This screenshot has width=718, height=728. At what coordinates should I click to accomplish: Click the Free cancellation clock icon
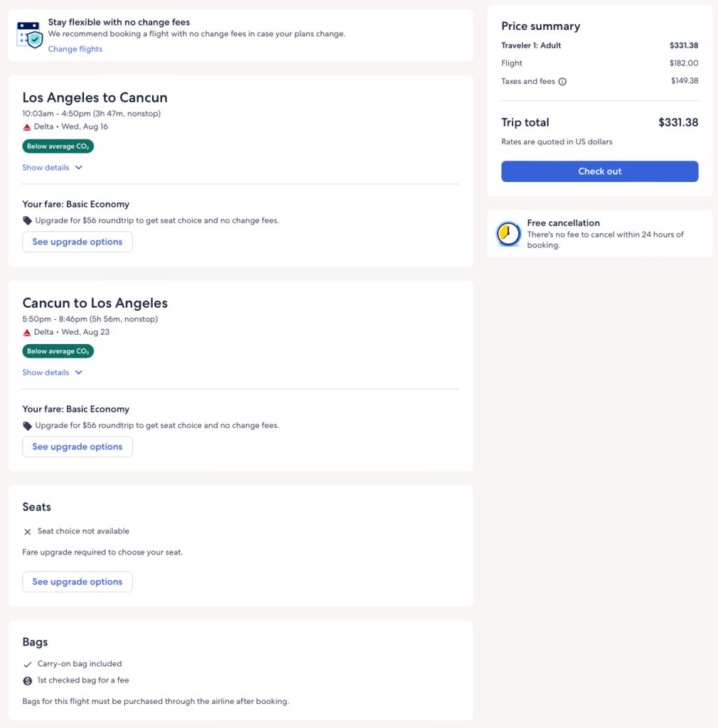click(508, 234)
